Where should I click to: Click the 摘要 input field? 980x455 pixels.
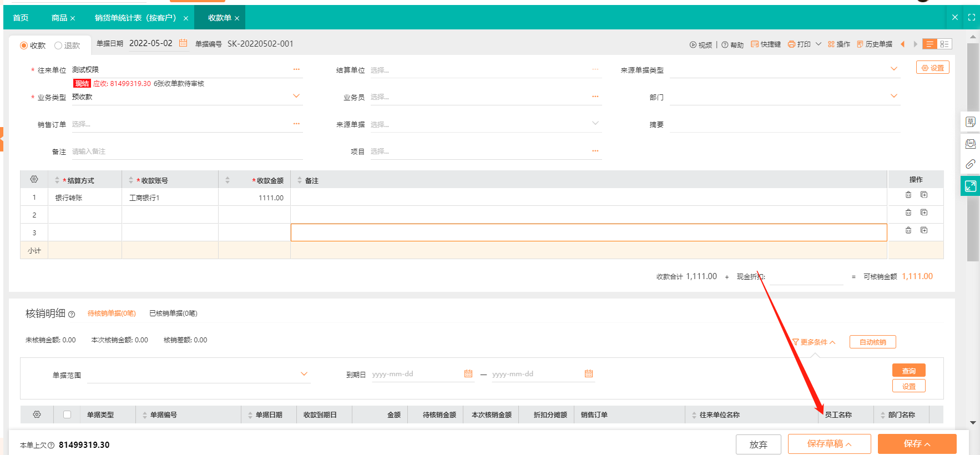click(784, 124)
